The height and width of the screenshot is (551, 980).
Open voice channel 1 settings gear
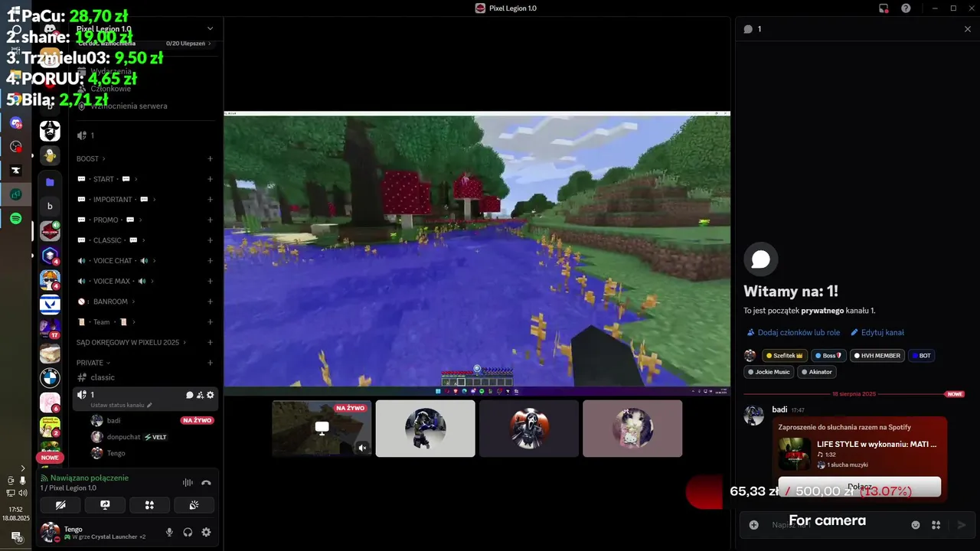click(211, 395)
